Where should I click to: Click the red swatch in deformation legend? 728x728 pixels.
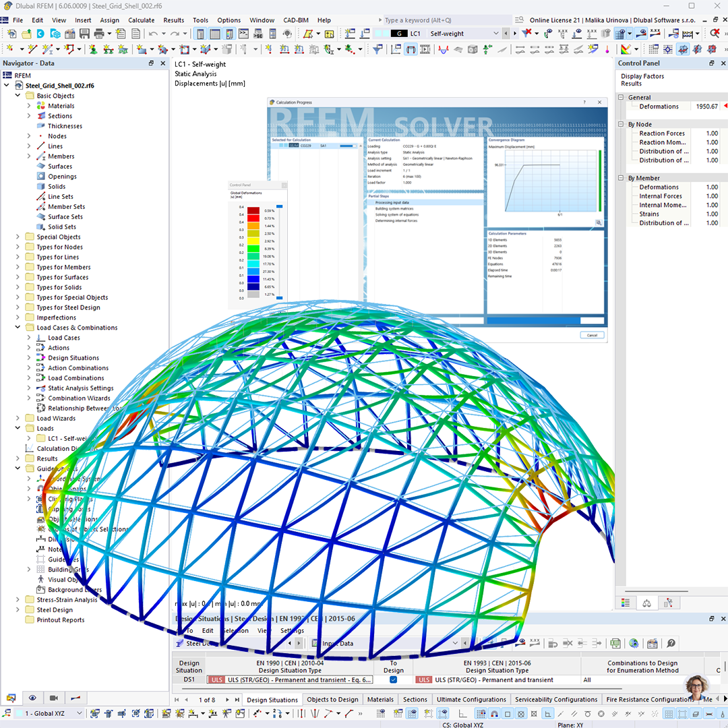click(x=253, y=218)
